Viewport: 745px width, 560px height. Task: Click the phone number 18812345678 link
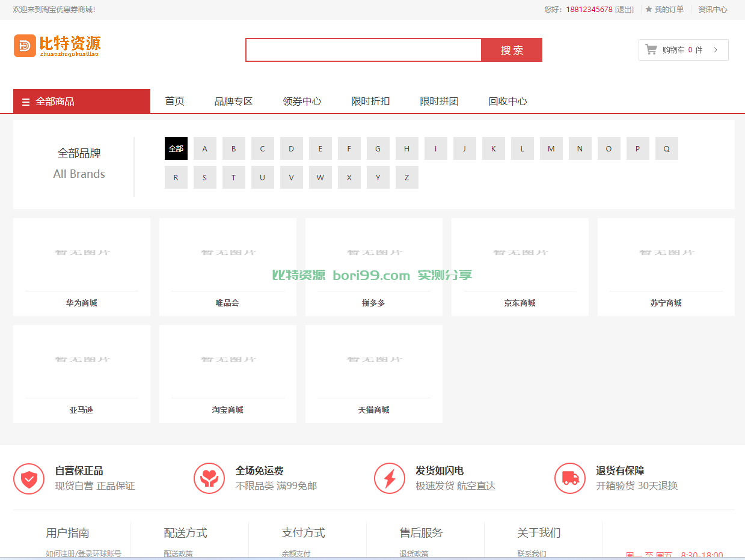(x=589, y=10)
